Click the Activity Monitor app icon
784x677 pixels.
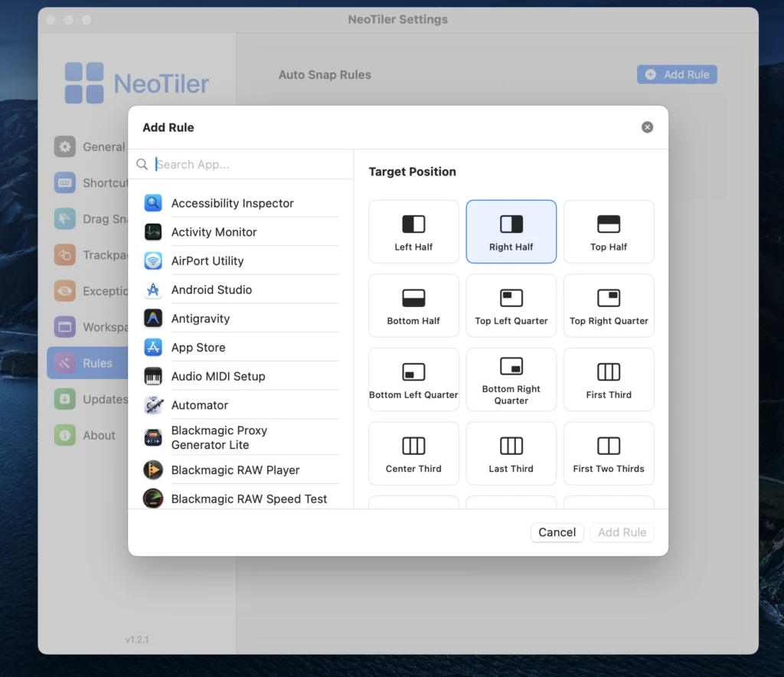pos(153,232)
